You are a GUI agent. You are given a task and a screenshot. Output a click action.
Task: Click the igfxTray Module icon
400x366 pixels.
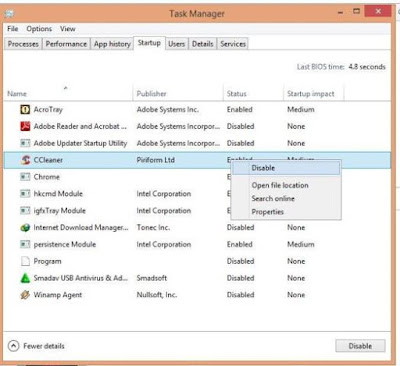point(25,211)
